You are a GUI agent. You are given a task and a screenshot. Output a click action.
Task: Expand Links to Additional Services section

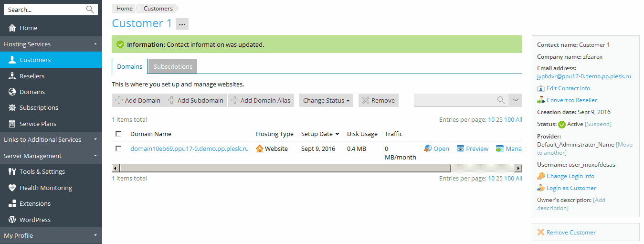pos(95,140)
